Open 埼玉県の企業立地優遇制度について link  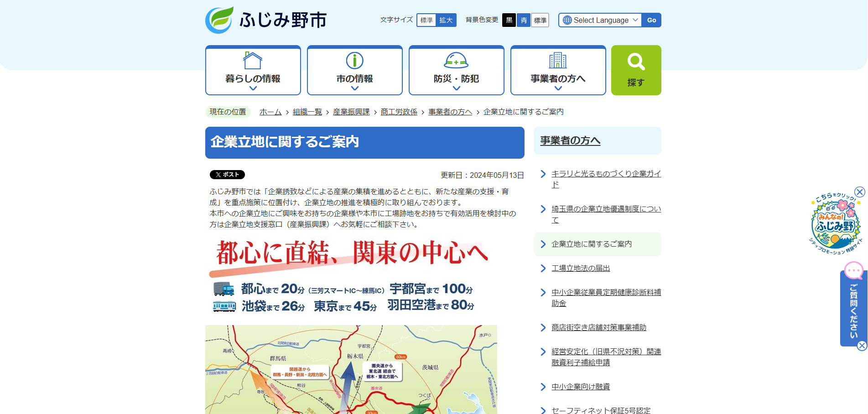(606, 214)
